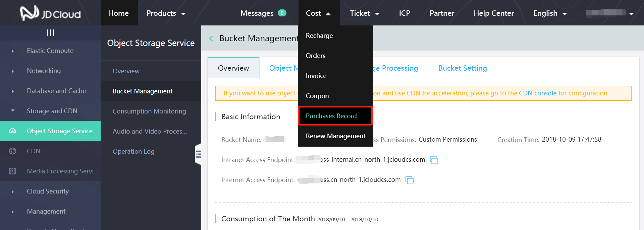The image size is (644, 230).
Task: Select CDN in the sidebar
Action: (x=50, y=151)
